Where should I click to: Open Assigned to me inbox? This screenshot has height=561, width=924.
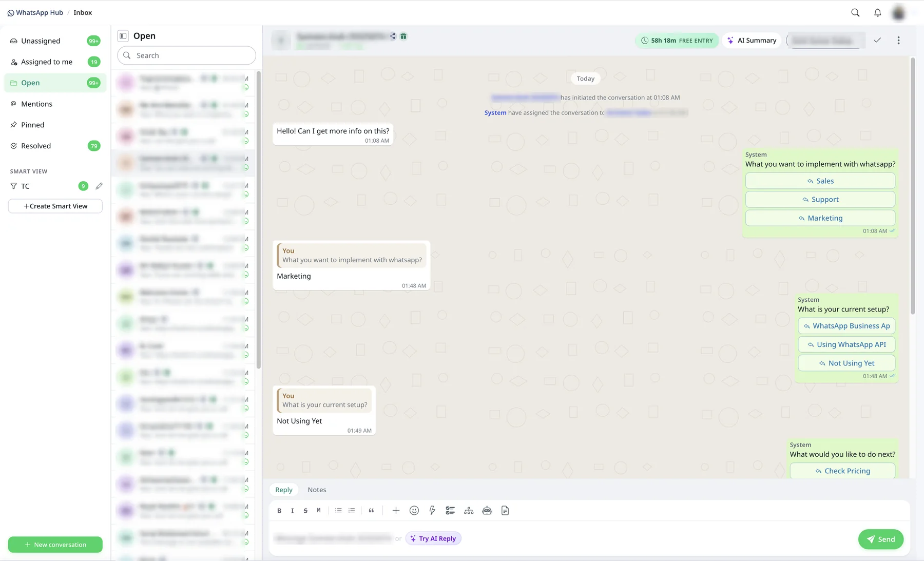[55, 62]
